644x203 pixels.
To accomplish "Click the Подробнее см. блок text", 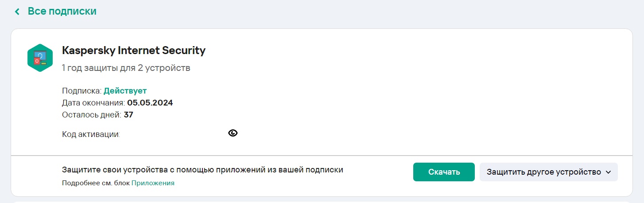I will (96, 183).
